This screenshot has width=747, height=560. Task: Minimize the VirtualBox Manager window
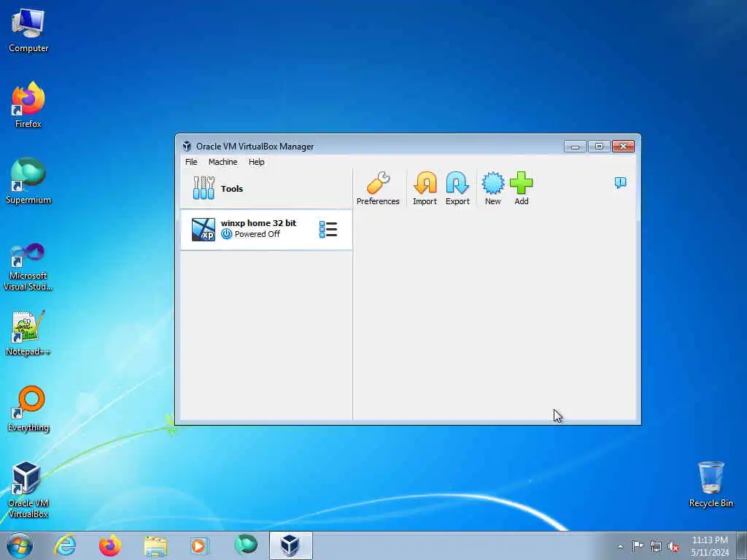(575, 146)
